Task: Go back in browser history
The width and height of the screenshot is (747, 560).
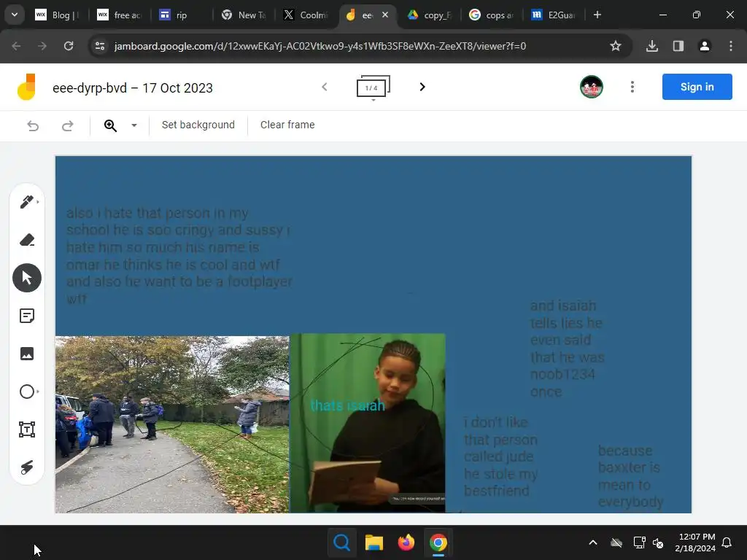Action: click(16, 46)
